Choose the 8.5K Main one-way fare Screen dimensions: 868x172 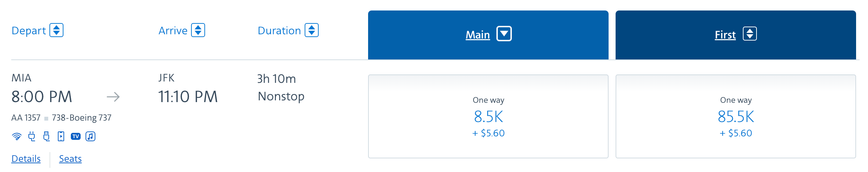click(x=488, y=116)
